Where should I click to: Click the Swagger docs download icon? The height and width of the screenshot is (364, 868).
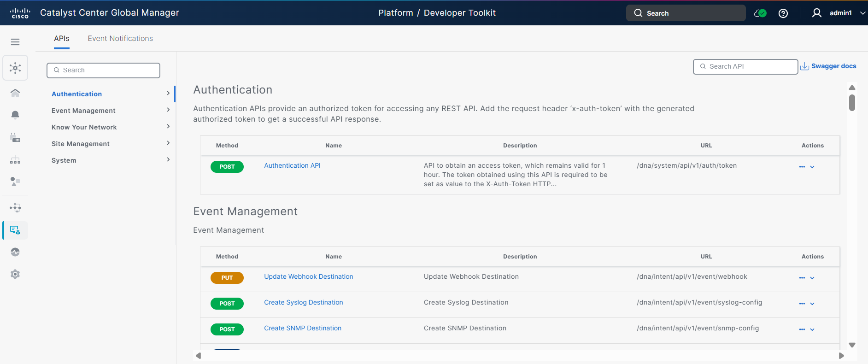coord(804,66)
